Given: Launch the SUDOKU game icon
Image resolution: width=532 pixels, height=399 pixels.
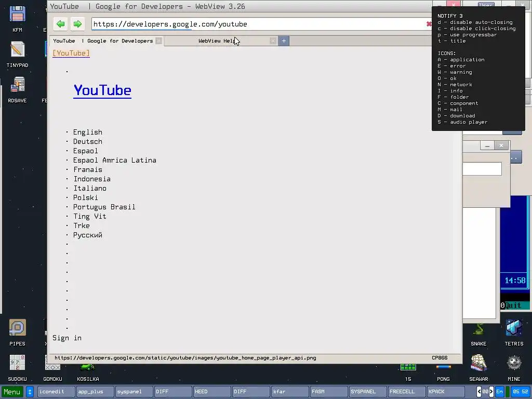Looking at the screenshot, I should tap(17, 368).
